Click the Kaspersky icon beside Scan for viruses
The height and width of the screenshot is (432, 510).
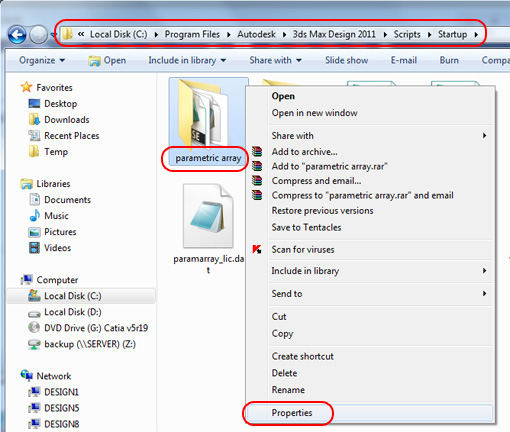coord(257,249)
